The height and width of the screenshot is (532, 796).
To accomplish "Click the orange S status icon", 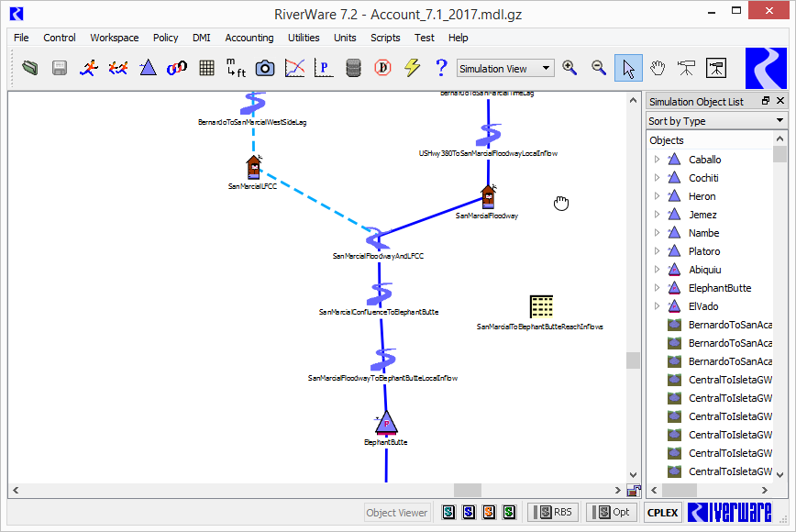I will [489, 512].
